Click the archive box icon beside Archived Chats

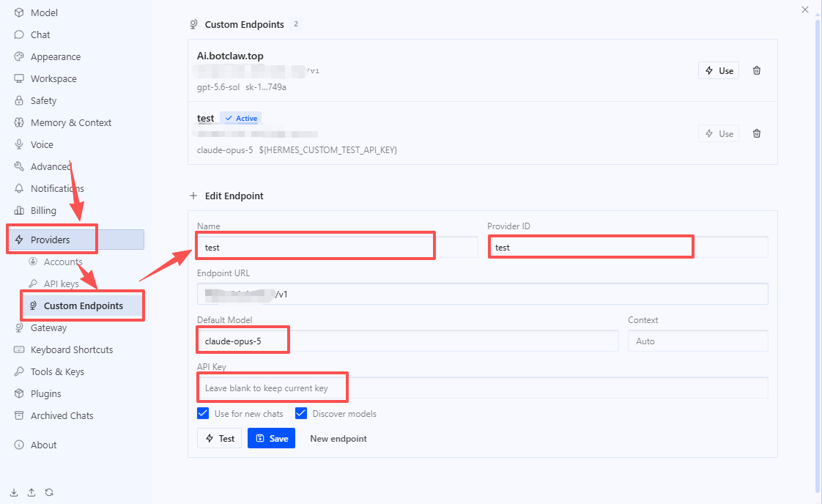coord(19,415)
